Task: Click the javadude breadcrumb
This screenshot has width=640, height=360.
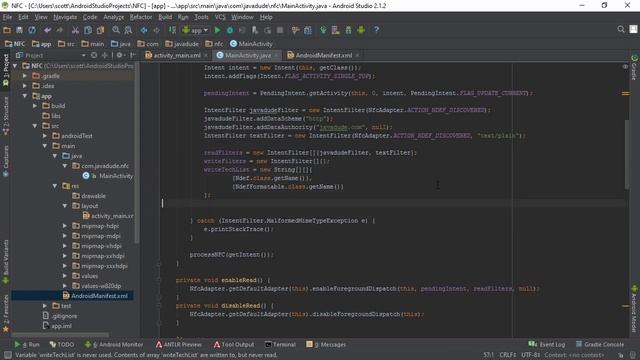Action: click(x=182, y=44)
